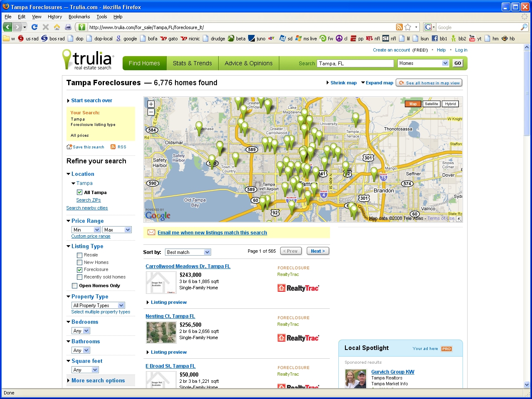Bookmark this page with the star icon
This screenshot has width=532, height=399.
tap(408, 27)
